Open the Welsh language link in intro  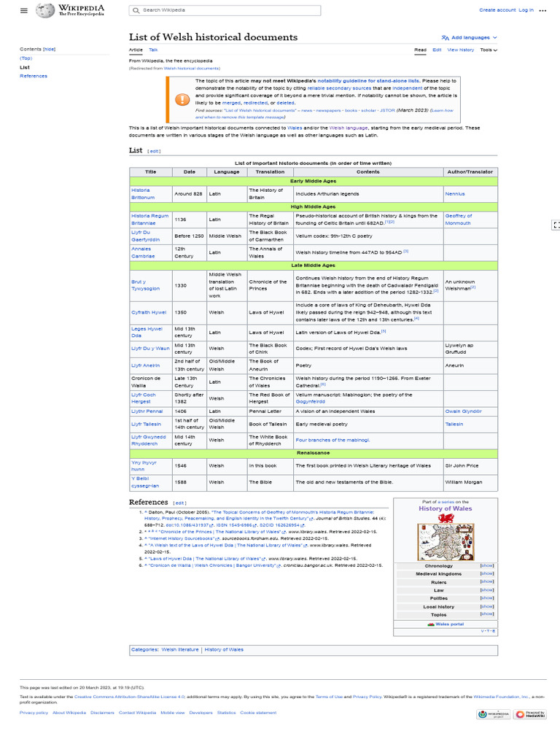point(349,128)
